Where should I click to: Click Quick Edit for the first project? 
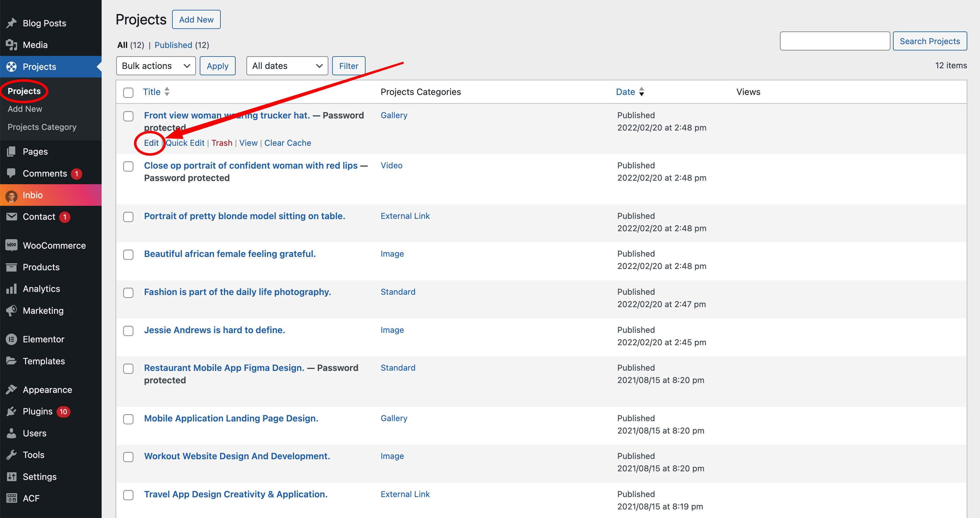(x=185, y=143)
